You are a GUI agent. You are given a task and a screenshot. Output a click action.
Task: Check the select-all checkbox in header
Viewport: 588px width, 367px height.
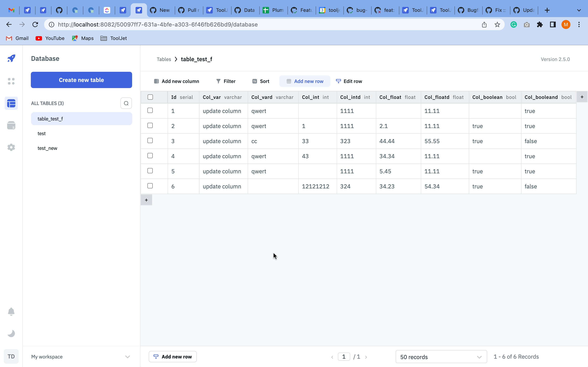click(x=150, y=97)
